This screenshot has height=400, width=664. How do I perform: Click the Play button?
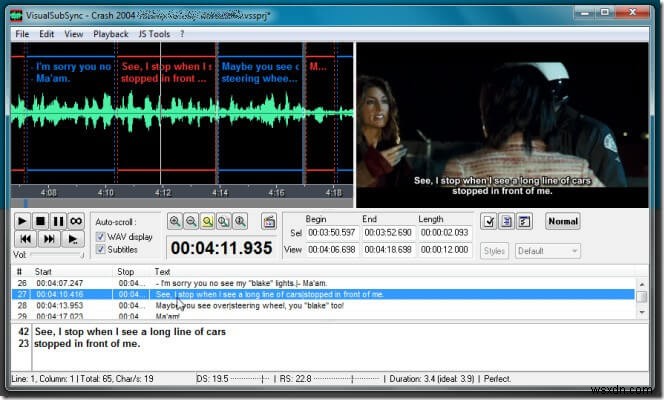22,221
